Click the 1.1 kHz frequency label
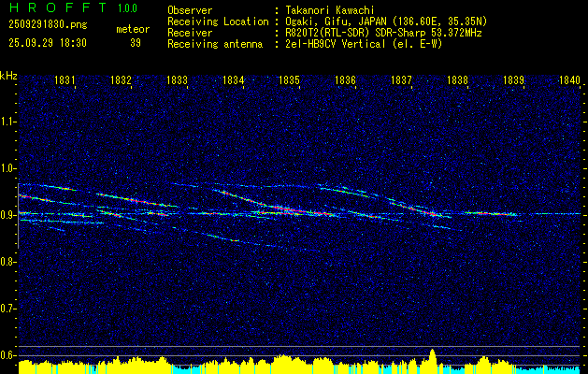588x374 pixels. (7, 122)
